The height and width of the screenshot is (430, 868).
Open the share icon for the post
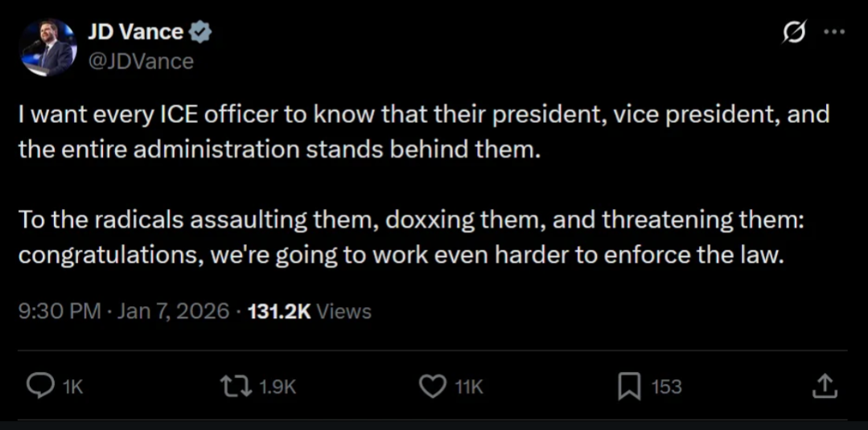pyautogui.click(x=825, y=387)
